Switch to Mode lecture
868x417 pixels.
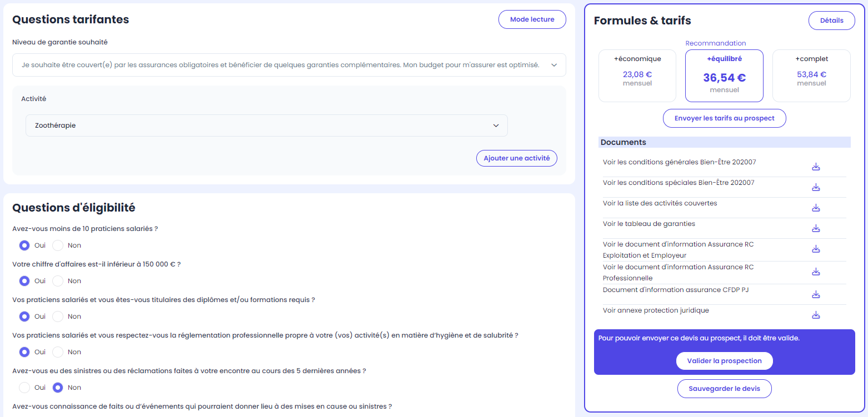click(x=532, y=19)
